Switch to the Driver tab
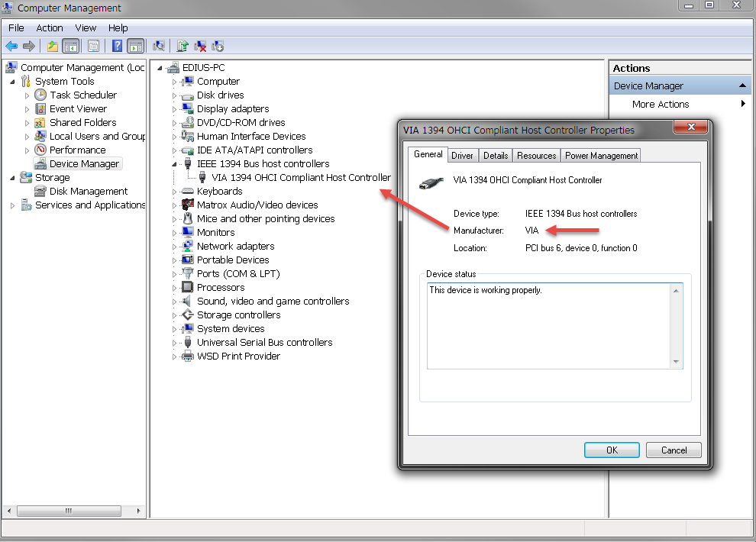The height and width of the screenshot is (542, 756). coord(462,156)
